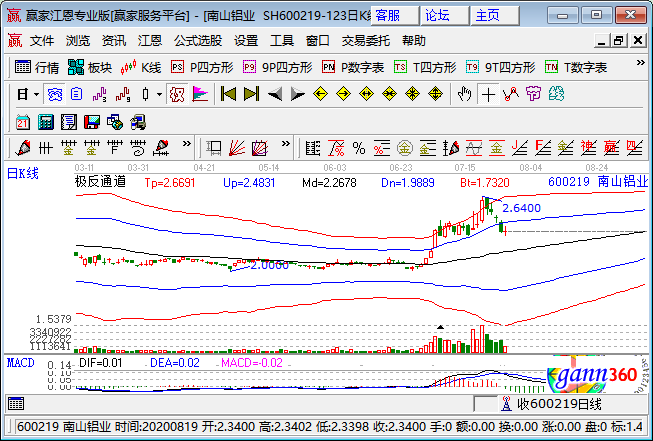
Task: Click the zigzag line points icon
Action: pos(511,94)
